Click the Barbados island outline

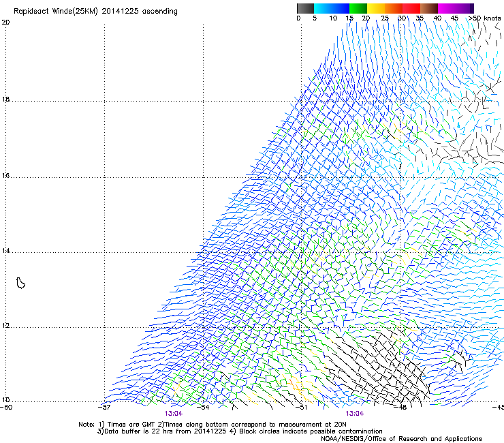pos(20,283)
